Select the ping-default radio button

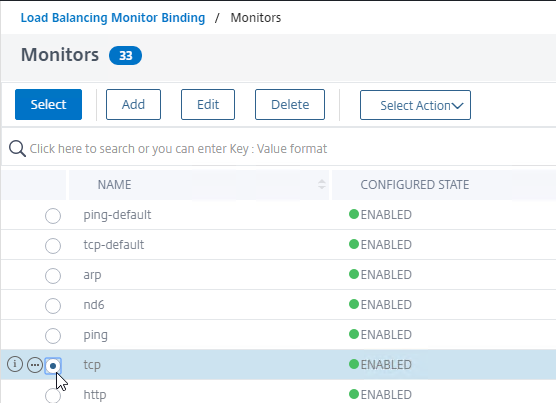(x=53, y=216)
